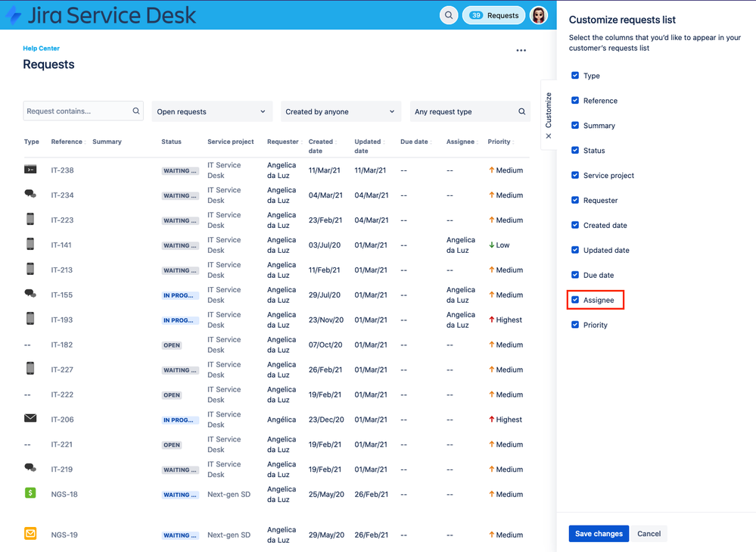Open the Any request type selector
The width and height of the screenshot is (756, 552).
(x=470, y=111)
